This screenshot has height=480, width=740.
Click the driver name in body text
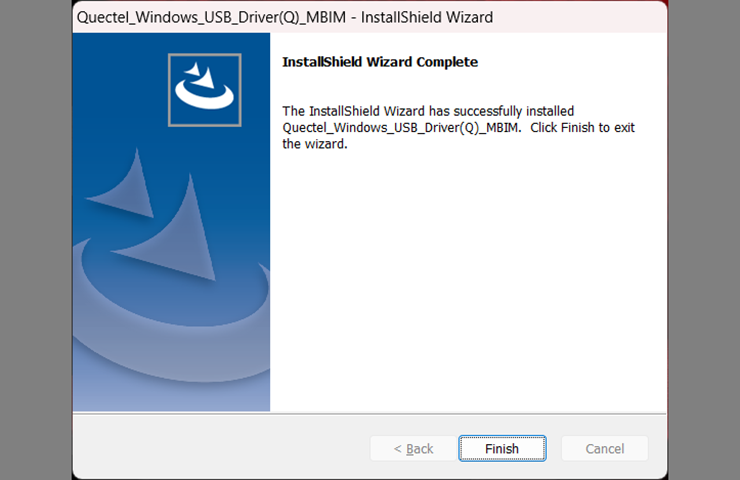click(400, 128)
